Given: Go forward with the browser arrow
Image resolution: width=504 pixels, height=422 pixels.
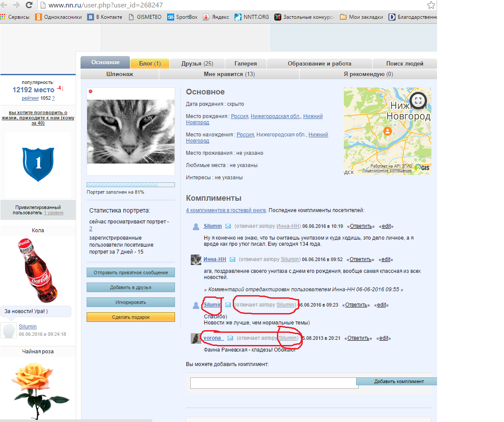Looking at the screenshot, I should coord(16,5).
